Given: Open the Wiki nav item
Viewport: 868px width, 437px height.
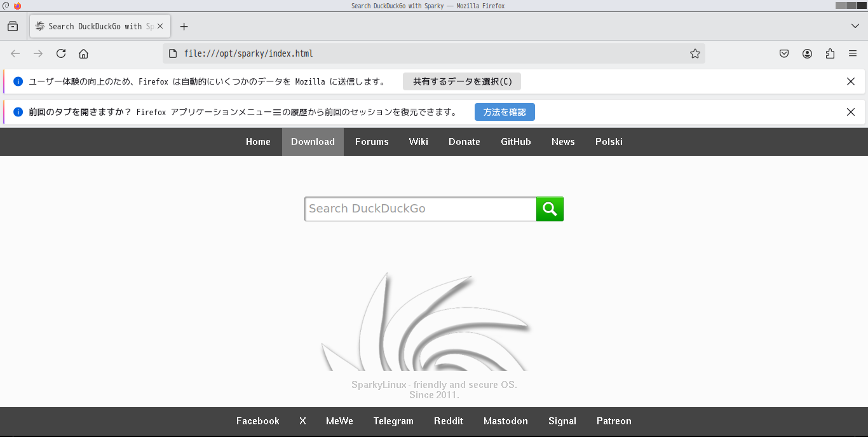Looking at the screenshot, I should click(x=419, y=142).
